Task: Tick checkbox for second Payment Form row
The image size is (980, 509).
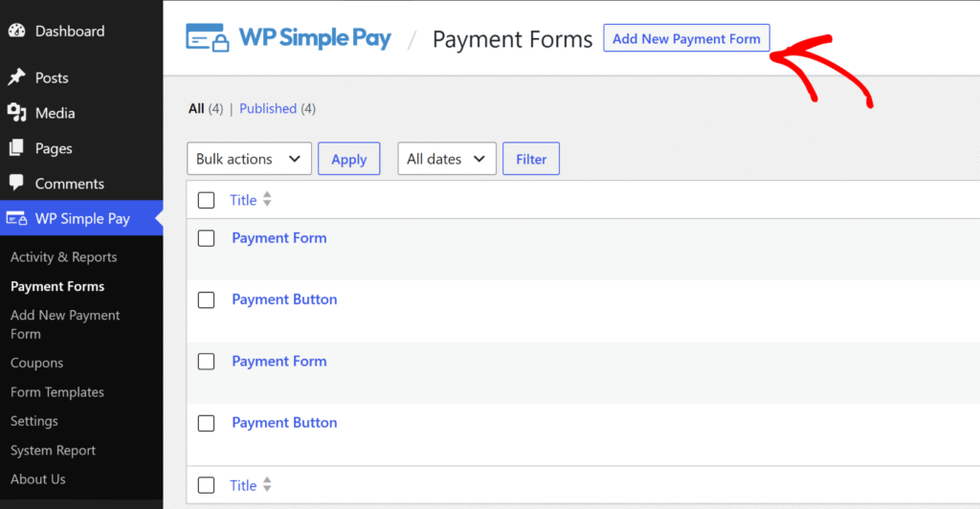Action: click(x=207, y=361)
